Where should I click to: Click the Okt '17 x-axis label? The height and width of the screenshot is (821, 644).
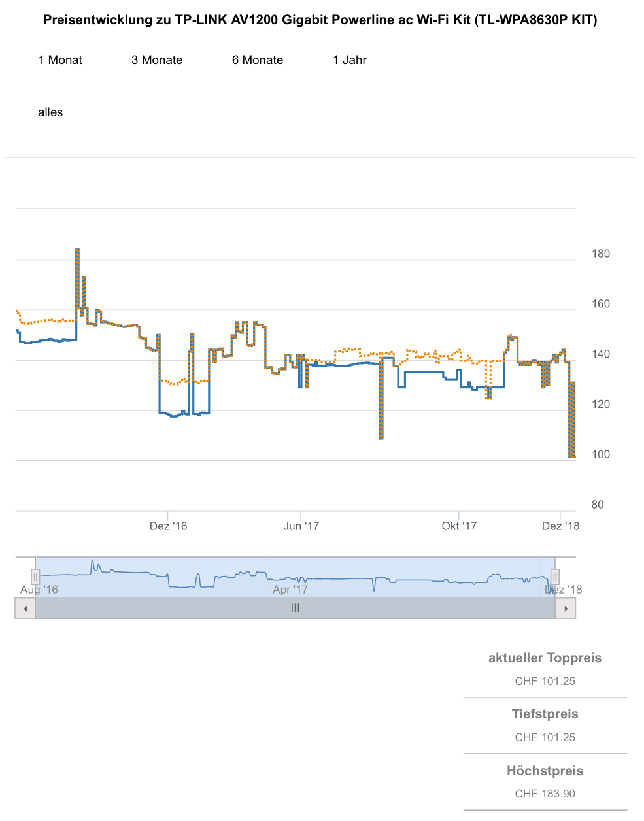click(459, 526)
